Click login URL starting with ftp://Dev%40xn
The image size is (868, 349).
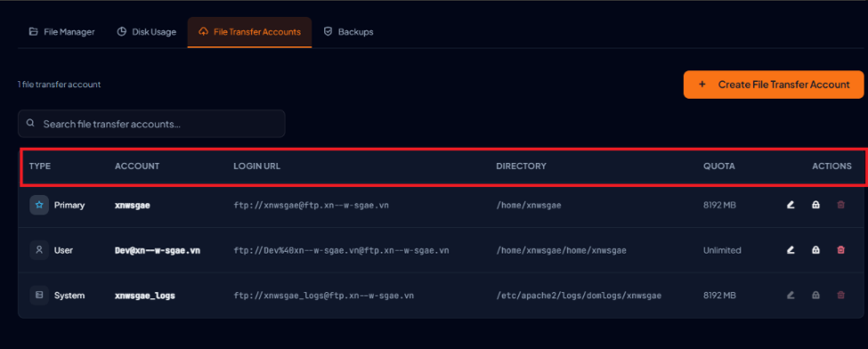click(x=341, y=250)
